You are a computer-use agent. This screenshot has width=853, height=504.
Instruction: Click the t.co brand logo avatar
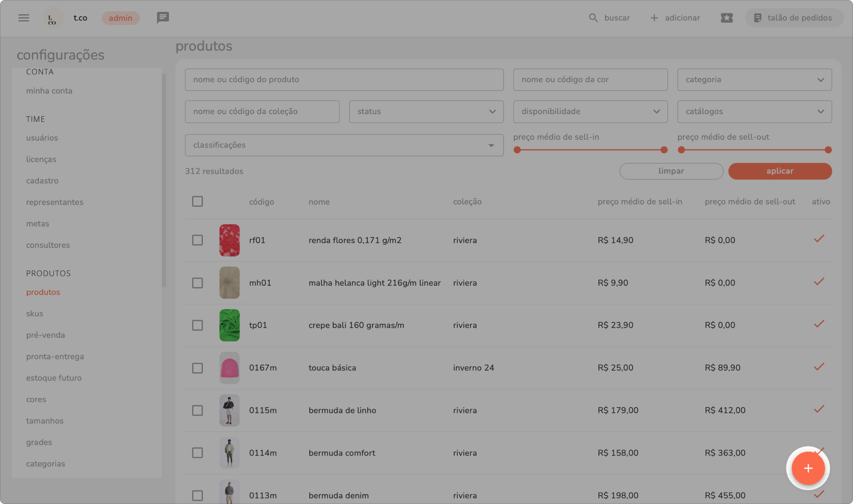[x=53, y=18]
